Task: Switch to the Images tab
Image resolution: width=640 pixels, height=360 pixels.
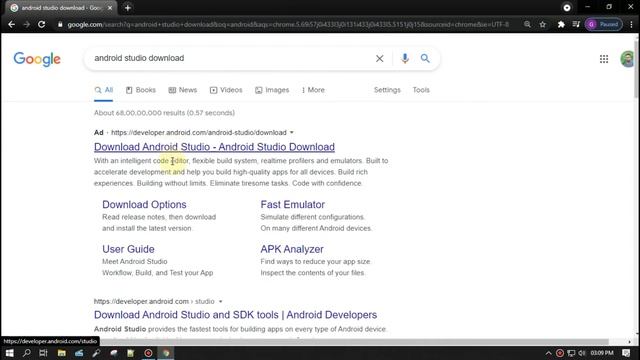Action: (272, 90)
